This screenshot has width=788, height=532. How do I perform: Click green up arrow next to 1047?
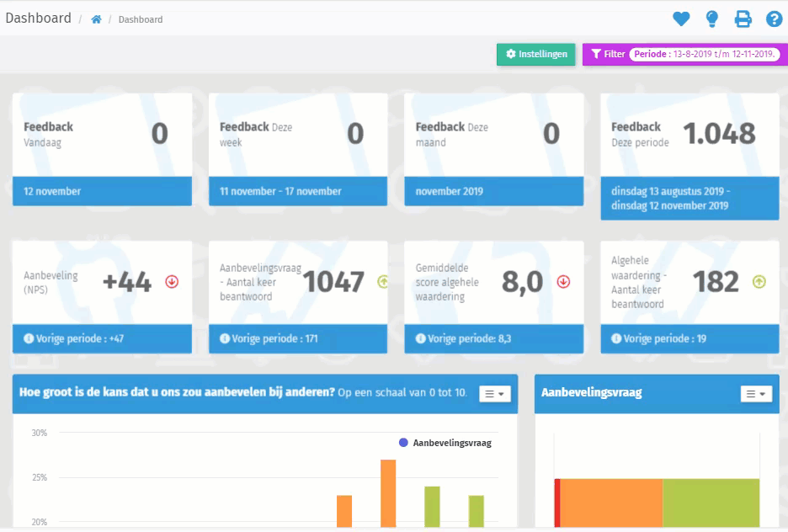tap(383, 282)
